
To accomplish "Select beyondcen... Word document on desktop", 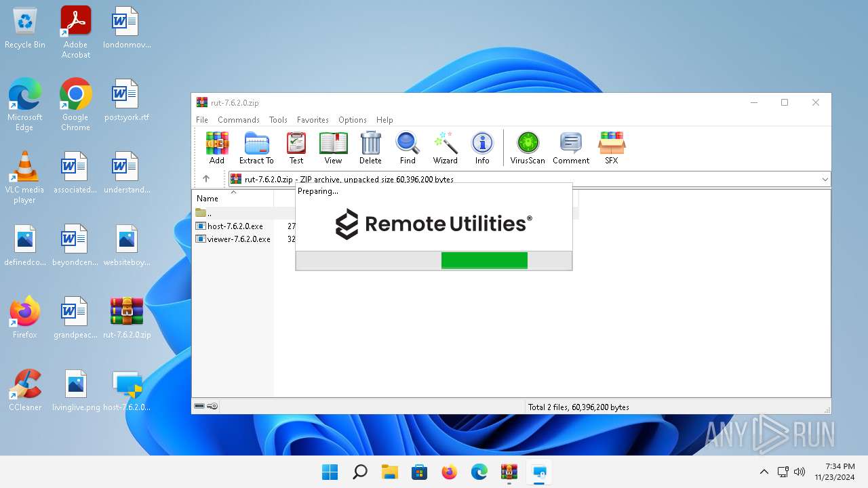I will coord(75,245).
